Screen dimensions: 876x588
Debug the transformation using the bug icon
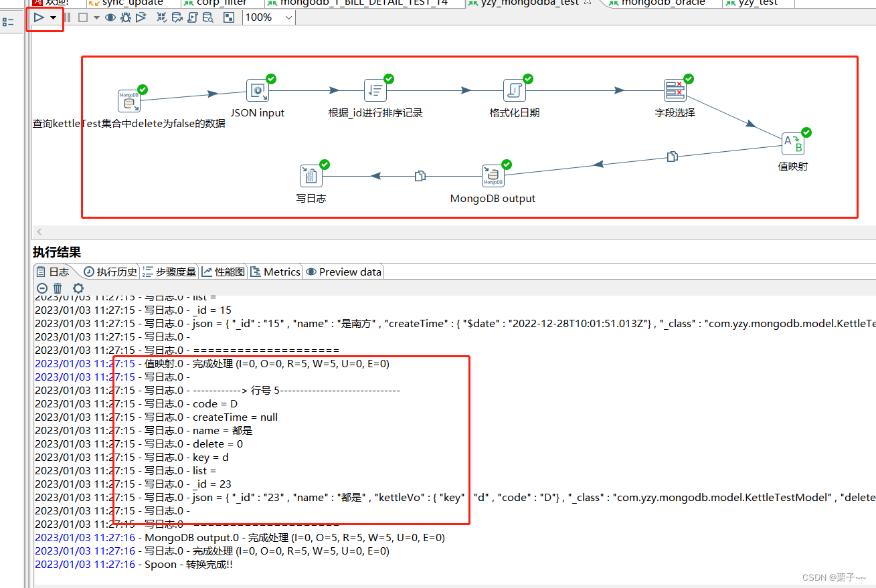coord(126,17)
